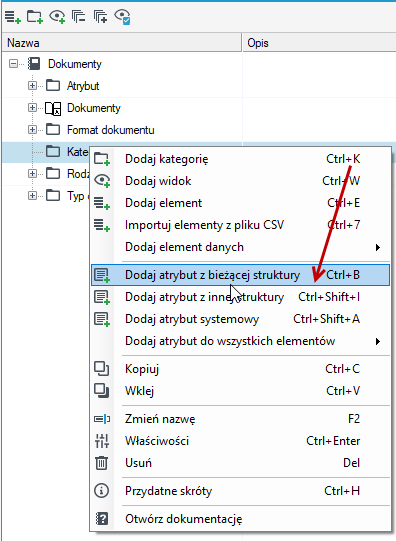Open Dodaj element danych submenu
Image resolution: width=396 pixels, height=541 pixels.
(240, 247)
